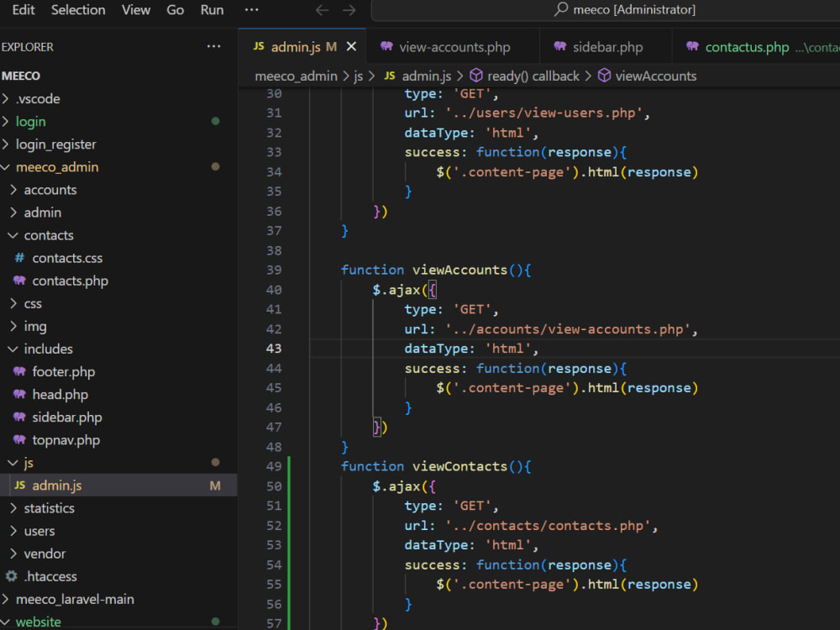
Task: Click the PHP icon beside sidebar.php in the tree
Action: point(19,417)
